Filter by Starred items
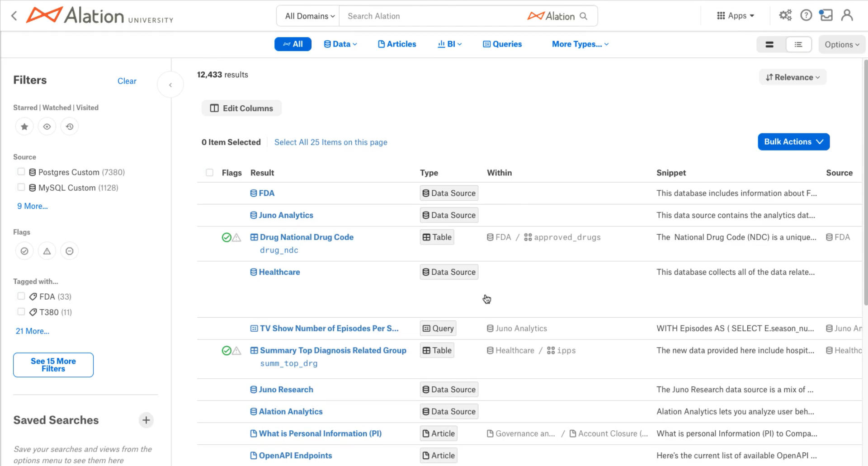 24,127
